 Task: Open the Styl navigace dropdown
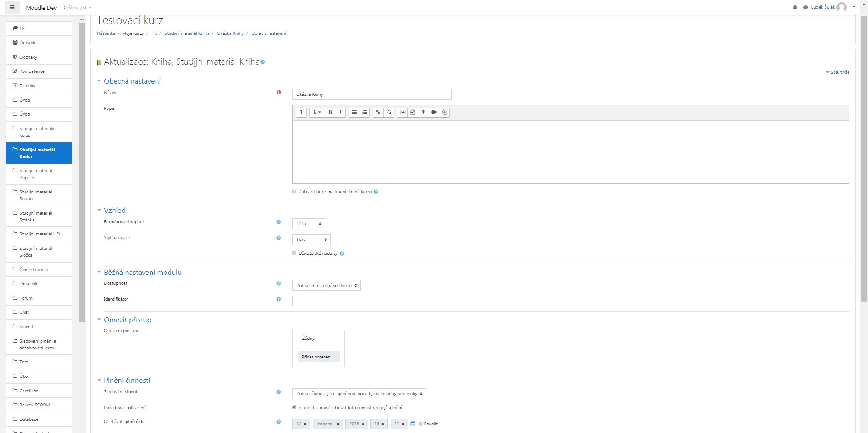[311, 240]
